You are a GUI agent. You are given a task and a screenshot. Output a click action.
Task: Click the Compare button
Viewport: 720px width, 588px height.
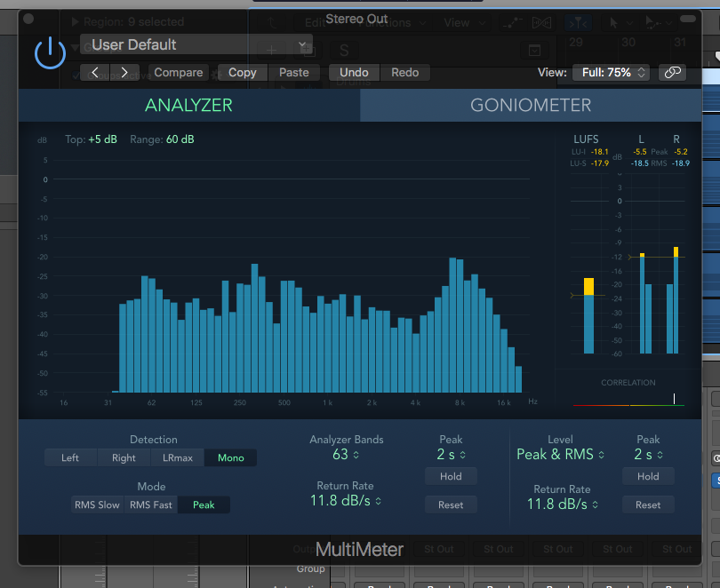click(178, 73)
